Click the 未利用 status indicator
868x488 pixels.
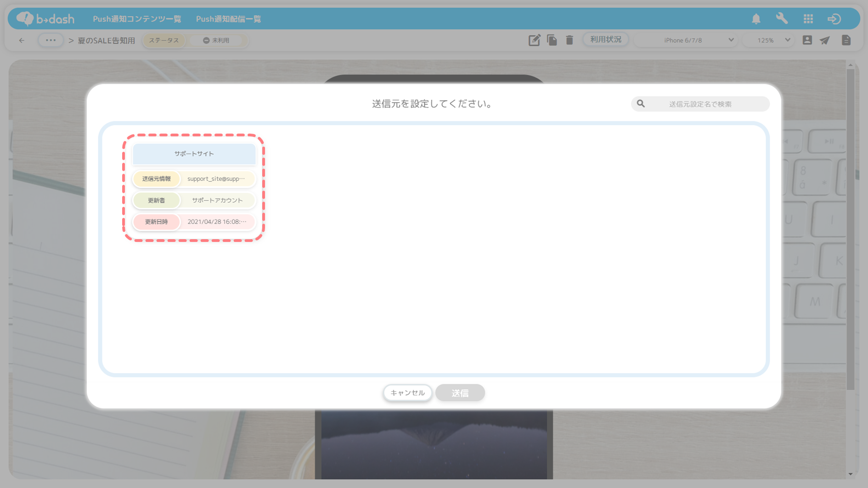coord(216,40)
